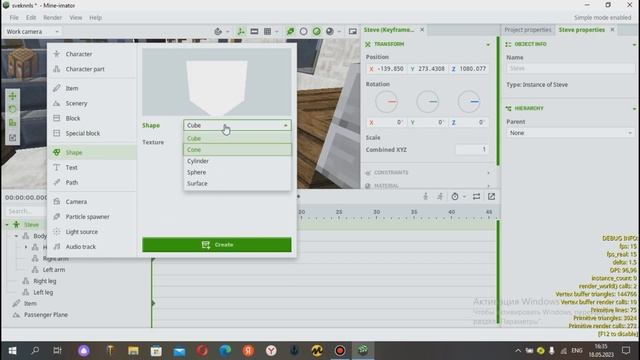Select the rendered sphere shading icon
This screenshot has width=640, height=360.
pos(329,31)
